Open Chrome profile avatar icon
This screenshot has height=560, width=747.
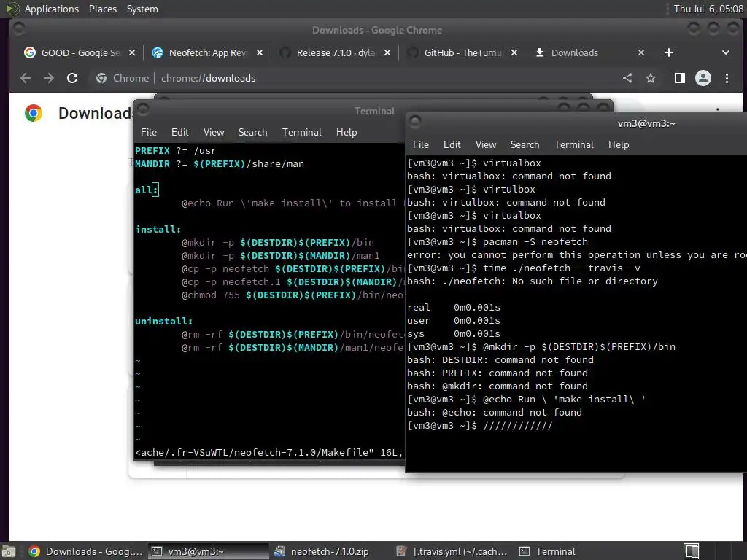click(x=703, y=78)
